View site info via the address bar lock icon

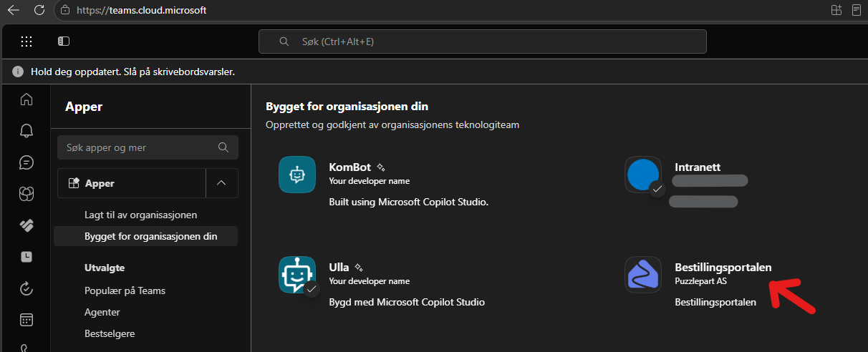(65, 11)
